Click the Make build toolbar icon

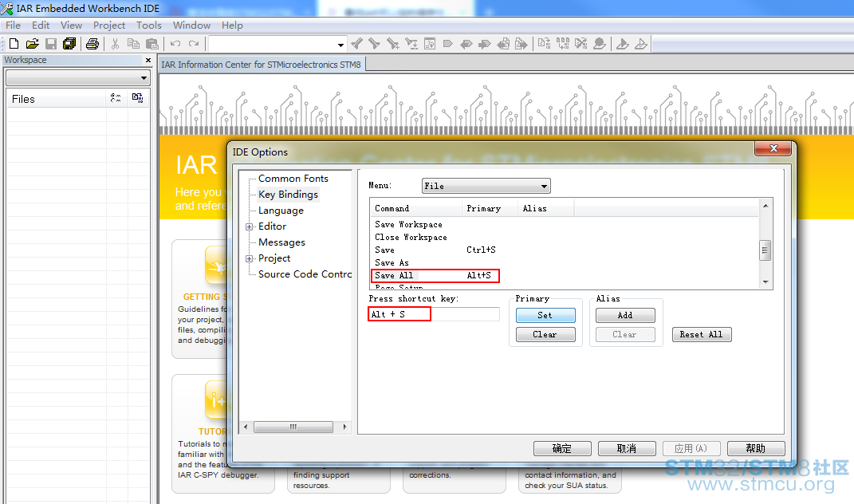click(563, 44)
